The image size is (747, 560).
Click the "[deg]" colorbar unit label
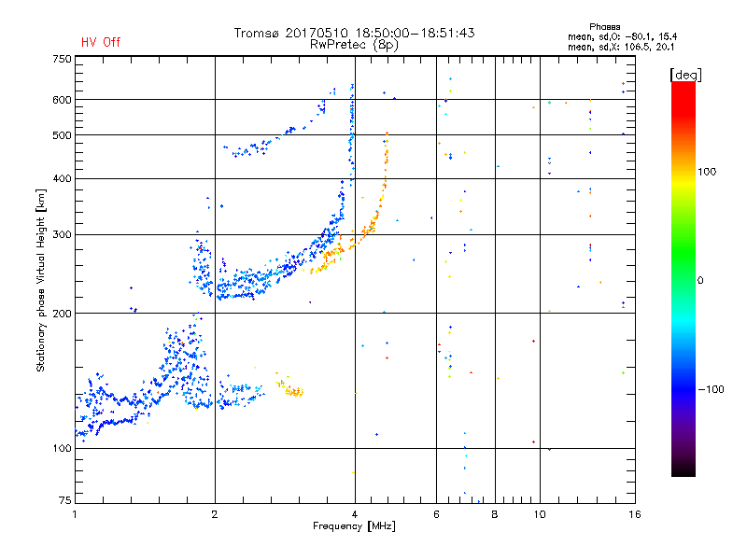tap(685, 76)
